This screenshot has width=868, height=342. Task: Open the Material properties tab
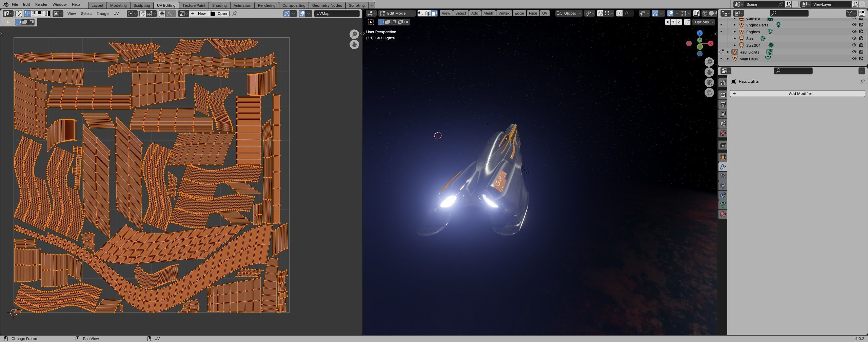(x=723, y=214)
